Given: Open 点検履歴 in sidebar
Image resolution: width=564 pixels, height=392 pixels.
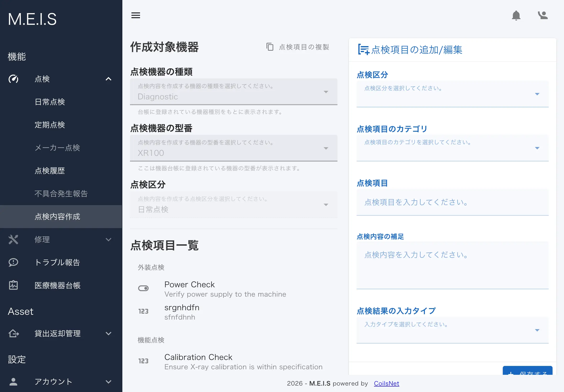Looking at the screenshot, I should pyautogui.click(x=61, y=170).
